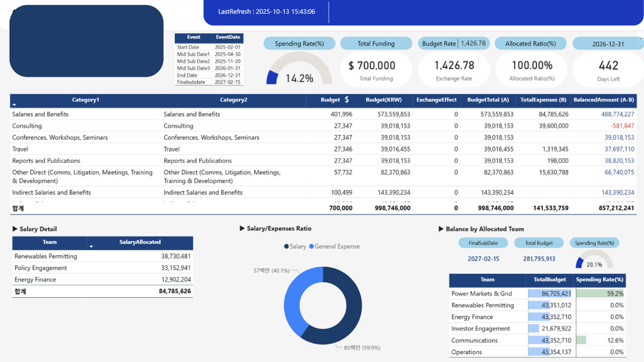
Task: Select the Power Markets & Grid row
Action: (482, 294)
